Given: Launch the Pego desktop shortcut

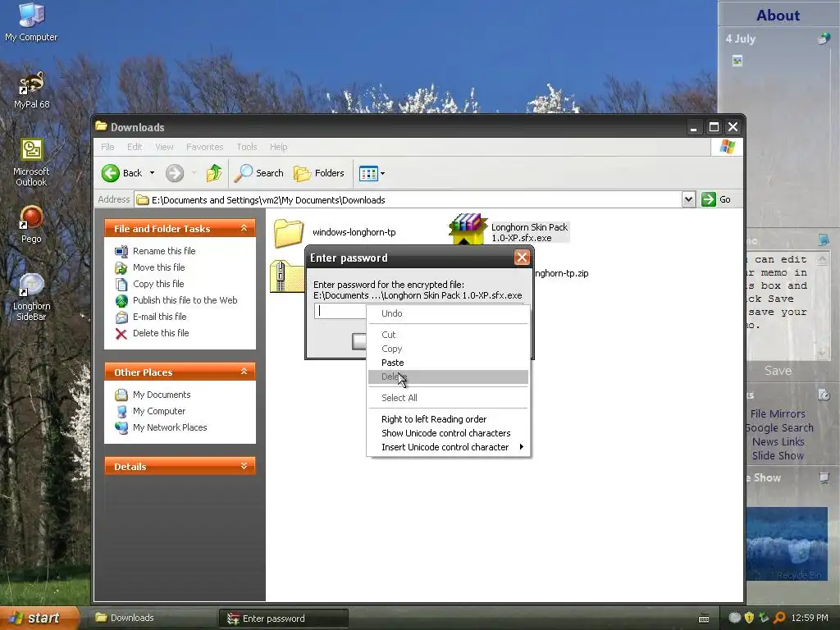Looking at the screenshot, I should 31,225.
